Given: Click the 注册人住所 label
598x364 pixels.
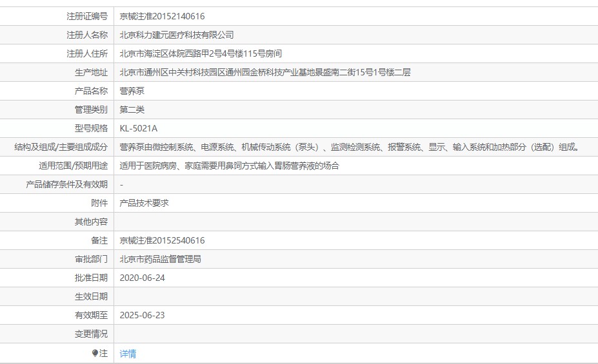Looking at the screenshot, I should 87,53.
